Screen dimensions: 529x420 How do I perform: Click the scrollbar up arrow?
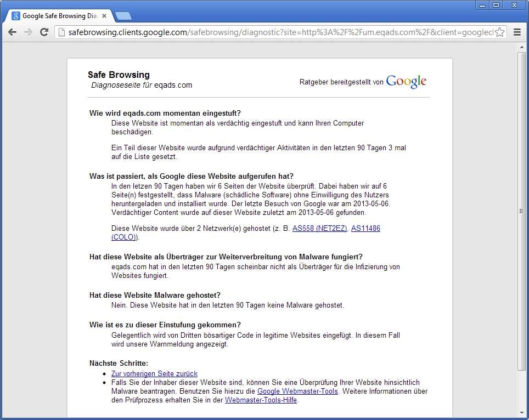tap(522, 48)
